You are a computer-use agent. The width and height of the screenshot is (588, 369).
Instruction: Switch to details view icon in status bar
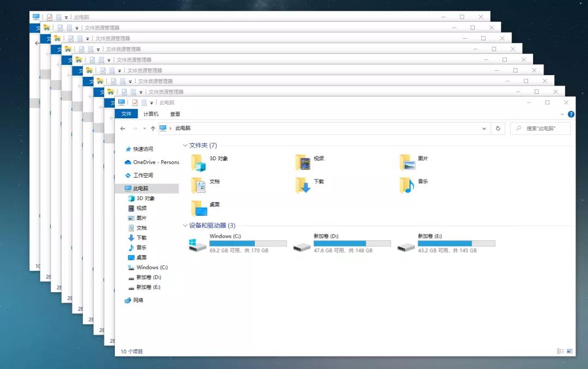coord(560,352)
